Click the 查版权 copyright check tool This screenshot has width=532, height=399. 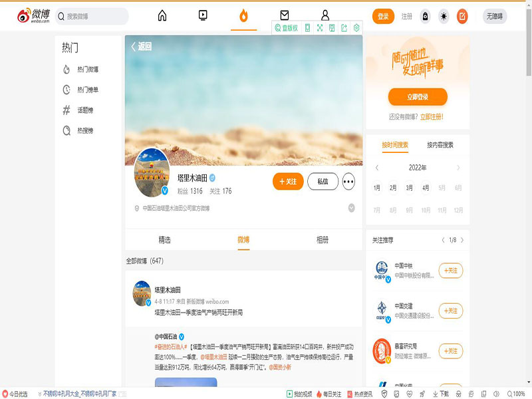286,28
